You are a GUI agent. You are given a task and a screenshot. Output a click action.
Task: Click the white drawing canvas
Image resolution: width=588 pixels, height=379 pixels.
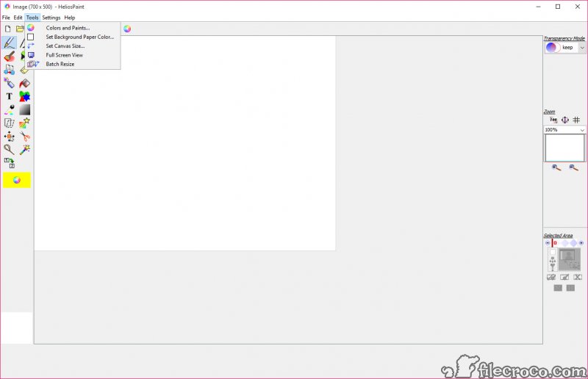(185, 143)
